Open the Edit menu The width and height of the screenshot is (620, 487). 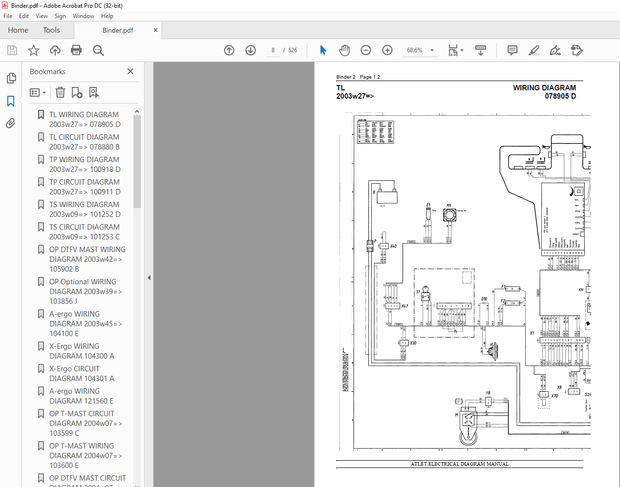coord(24,16)
